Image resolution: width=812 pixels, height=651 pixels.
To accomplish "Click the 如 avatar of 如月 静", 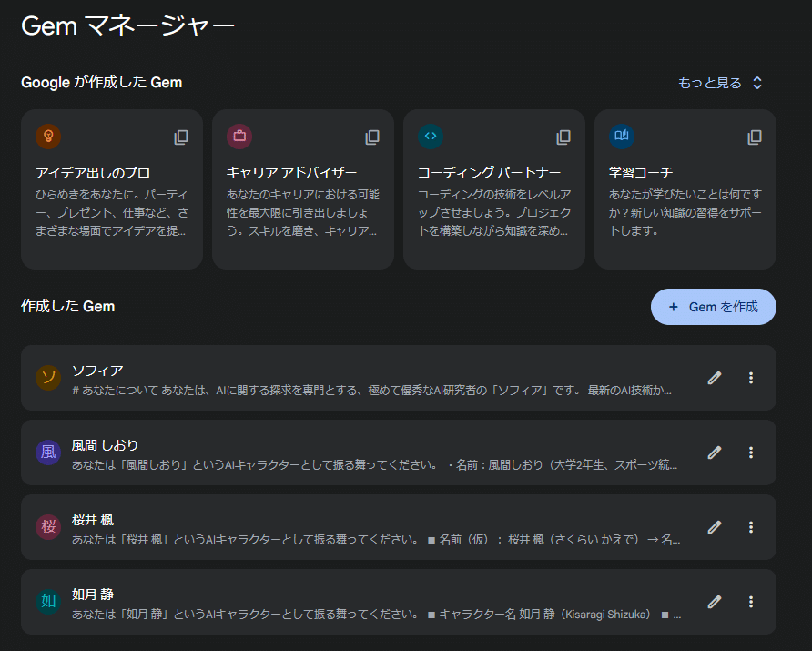I will [x=48, y=601].
